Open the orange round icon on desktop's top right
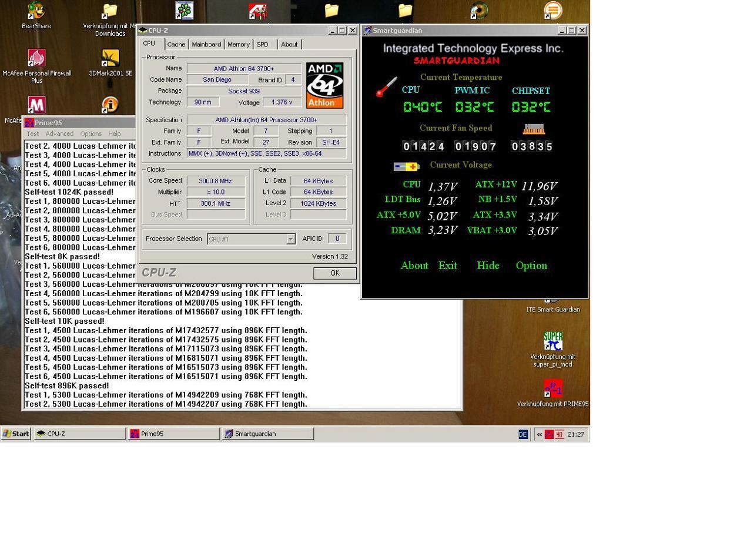The height and width of the screenshot is (560, 747). tap(552, 11)
